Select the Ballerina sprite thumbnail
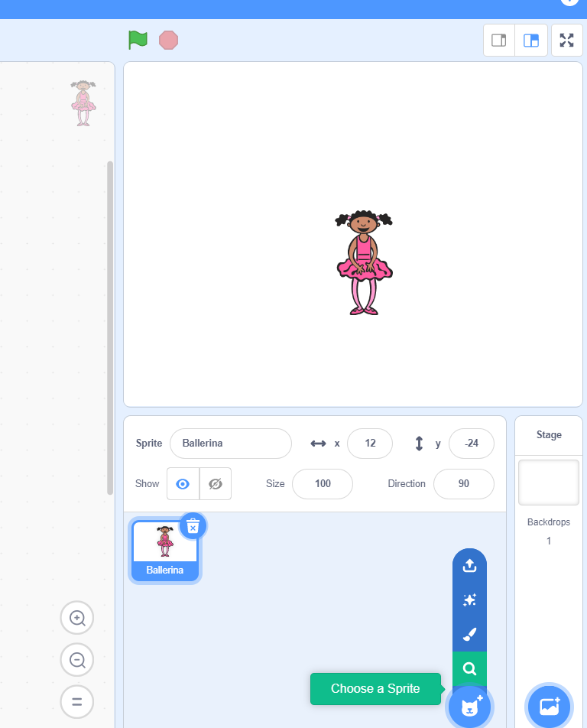The height and width of the screenshot is (728, 587). pyautogui.click(x=165, y=547)
